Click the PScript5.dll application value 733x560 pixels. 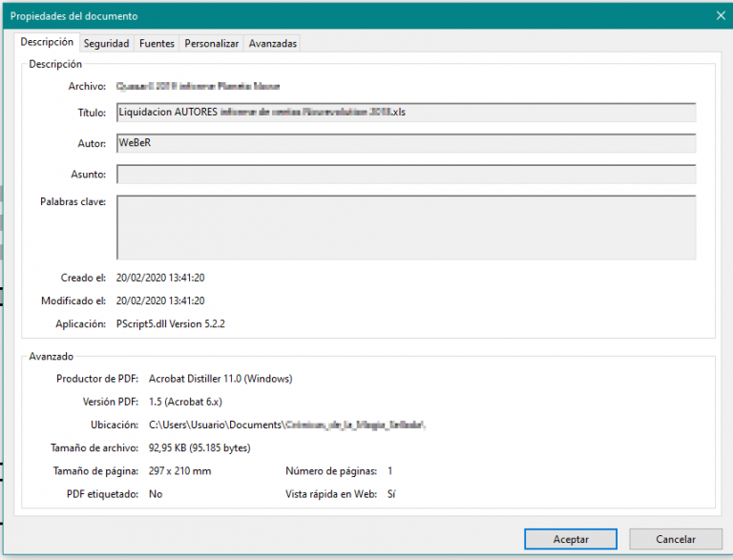pos(170,323)
